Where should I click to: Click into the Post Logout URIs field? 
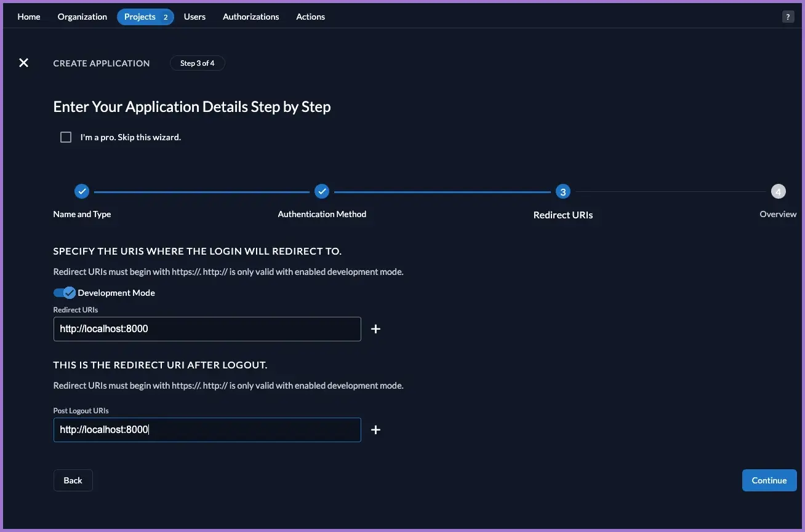tap(207, 430)
